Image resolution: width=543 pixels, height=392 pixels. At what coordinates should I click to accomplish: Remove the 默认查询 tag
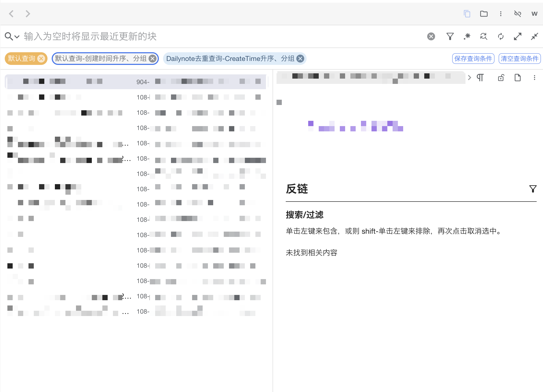(x=41, y=59)
